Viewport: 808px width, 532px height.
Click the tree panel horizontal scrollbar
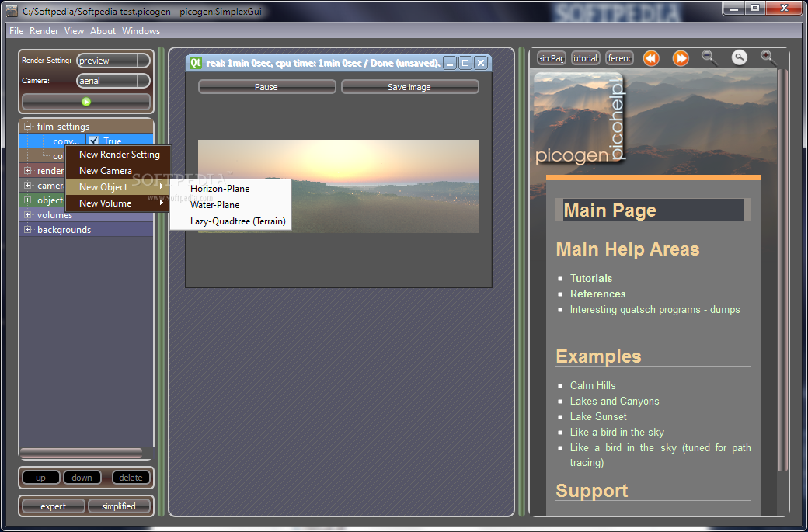81,453
